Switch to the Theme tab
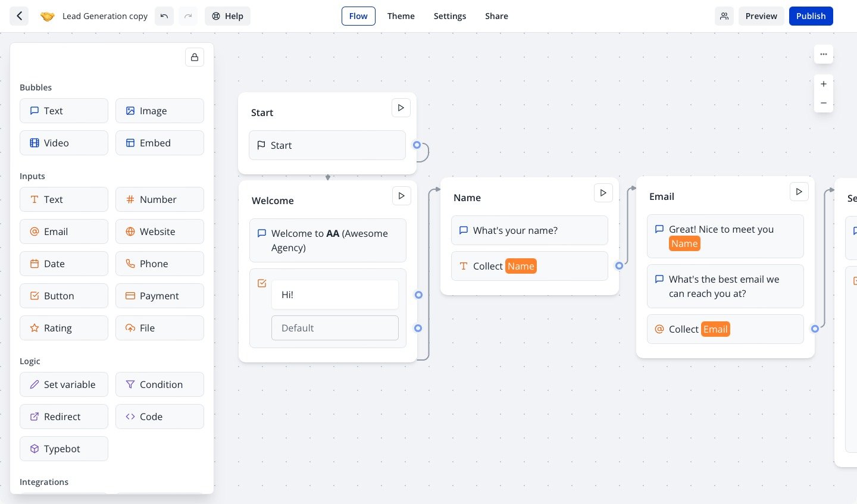Viewport: 857px width, 504px height. (401, 16)
